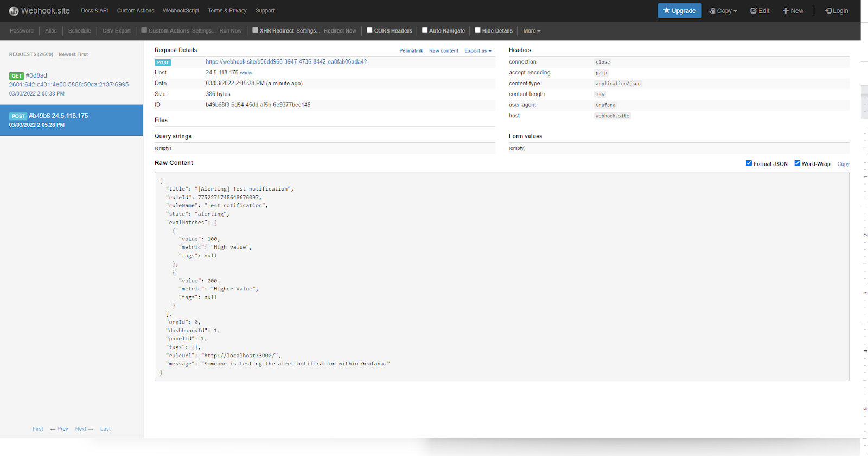Click the Webhook.site logo icon

[x=14, y=11]
